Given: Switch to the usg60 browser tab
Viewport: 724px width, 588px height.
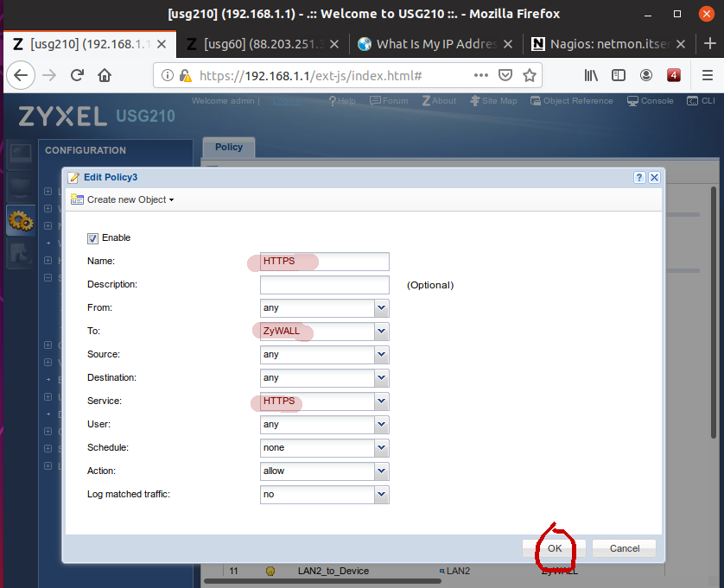Looking at the screenshot, I should tap(263, 44).
